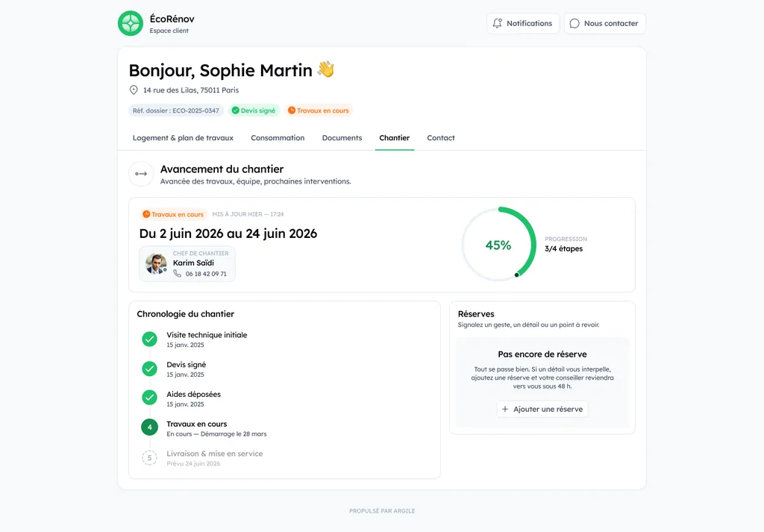Click the bell icon in Notifications
764x532 pixels.
click(497, 23)
